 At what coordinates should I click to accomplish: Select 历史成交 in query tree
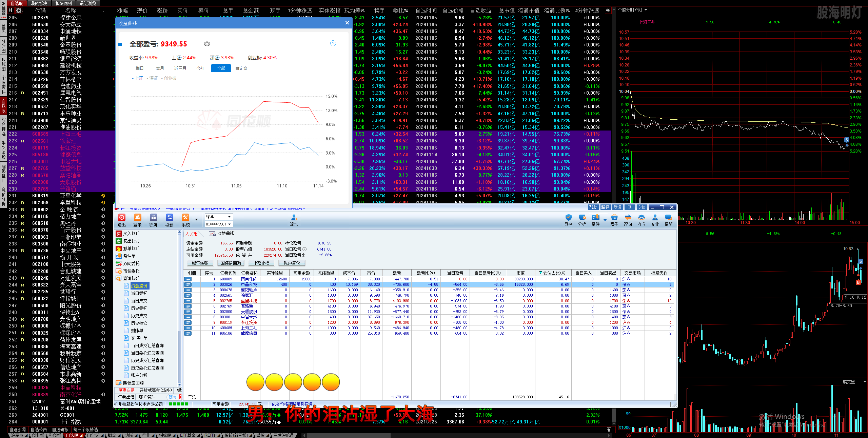click(x=139, y=316)
